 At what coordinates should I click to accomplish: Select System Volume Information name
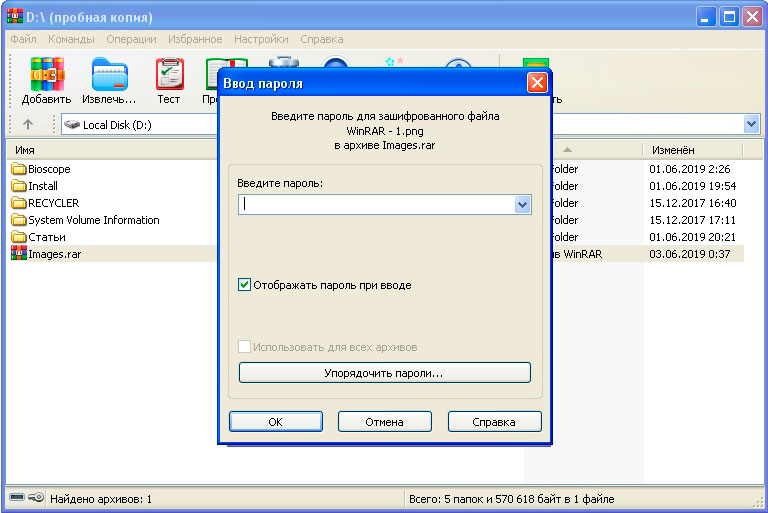point(94,220)
